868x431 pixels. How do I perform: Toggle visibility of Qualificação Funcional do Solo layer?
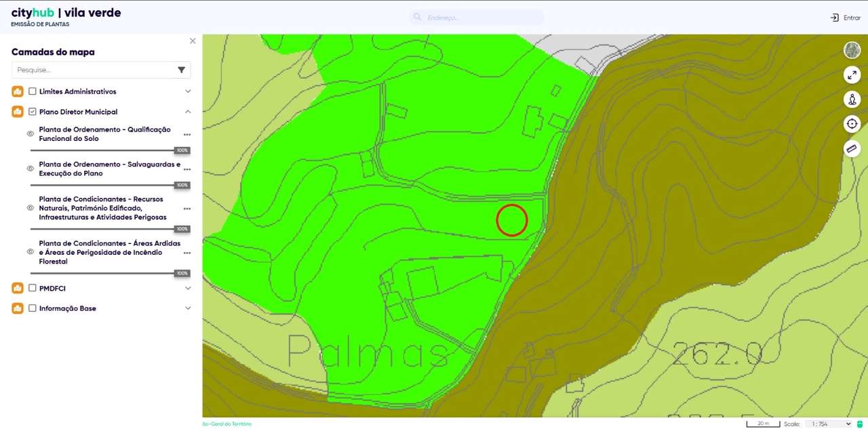30,134
